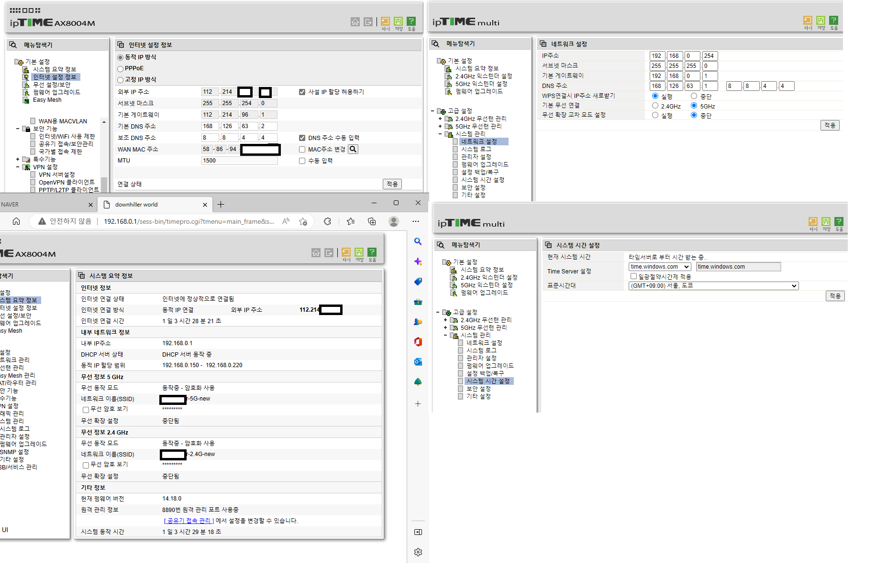
Task: Open the browser extensions puzzle icon
Action: click(327, 221)
